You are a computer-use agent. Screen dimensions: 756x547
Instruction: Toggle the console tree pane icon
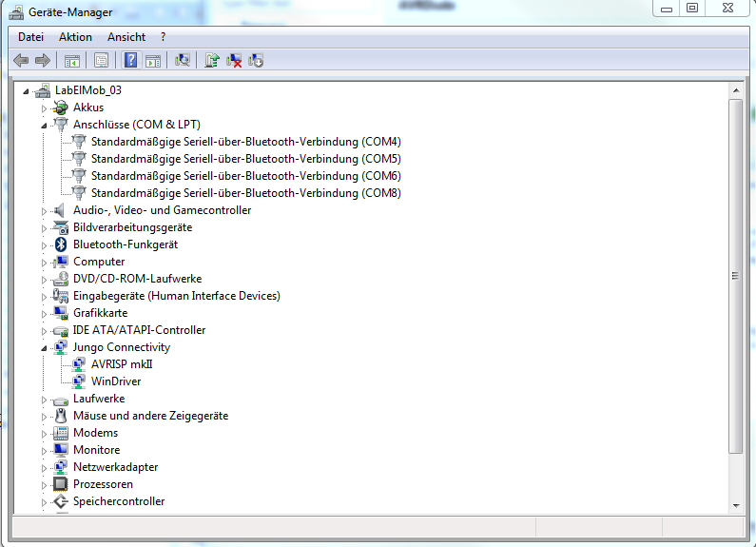point(72,60)
